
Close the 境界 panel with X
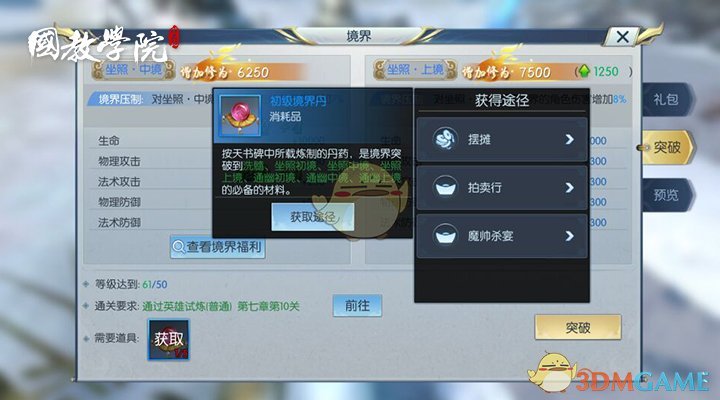[x=622, y=37]
